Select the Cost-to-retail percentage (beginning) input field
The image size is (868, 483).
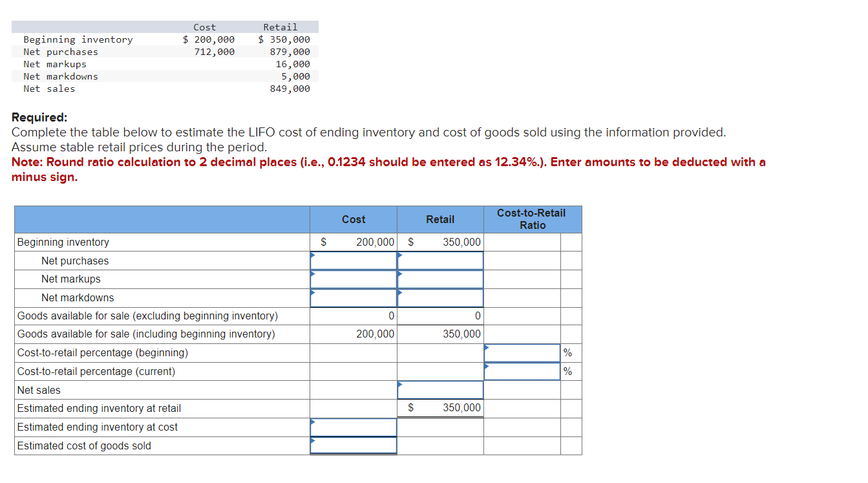(521, 352)
